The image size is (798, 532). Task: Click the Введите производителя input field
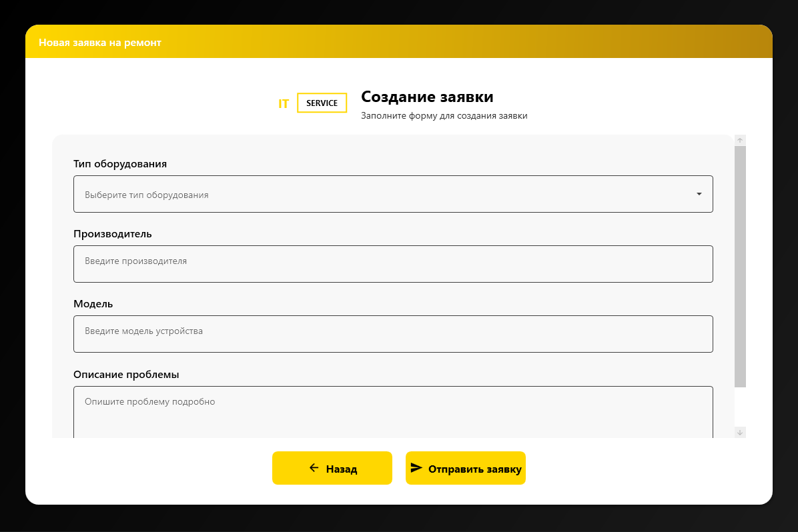[393, 264]
